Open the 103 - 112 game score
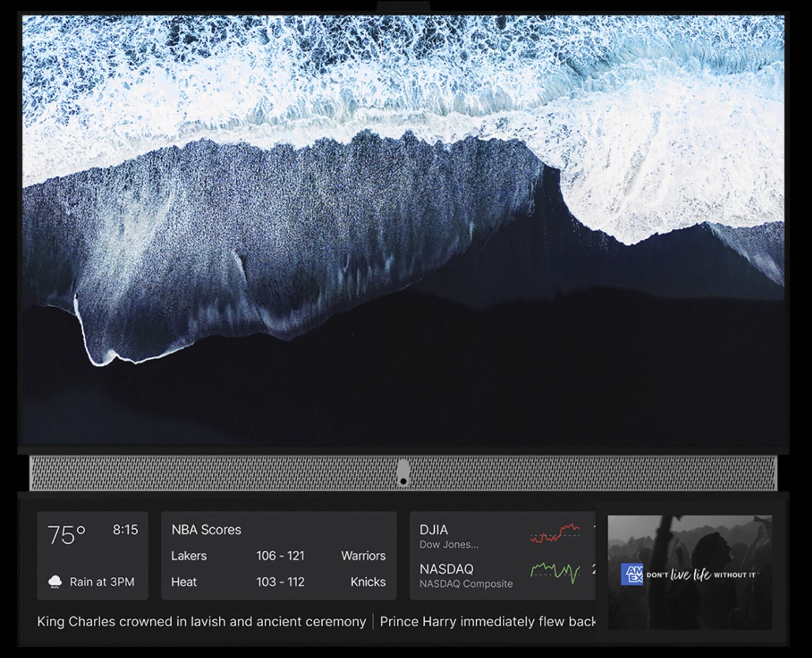The height and width of the screenshot is (658, 812). [x=280, y=582]
